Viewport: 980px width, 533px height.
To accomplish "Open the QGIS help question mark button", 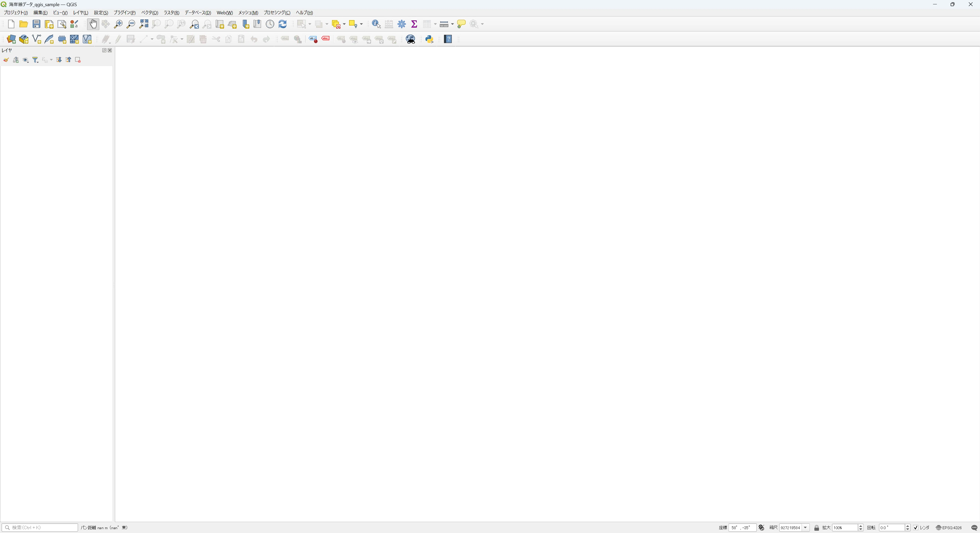I will 448,39.
